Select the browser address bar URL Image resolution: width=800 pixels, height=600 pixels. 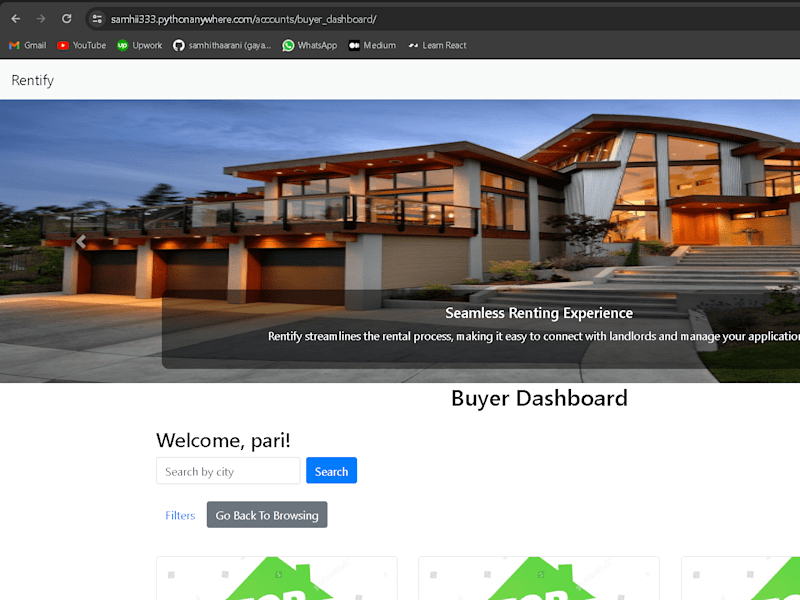click(243, 19)
